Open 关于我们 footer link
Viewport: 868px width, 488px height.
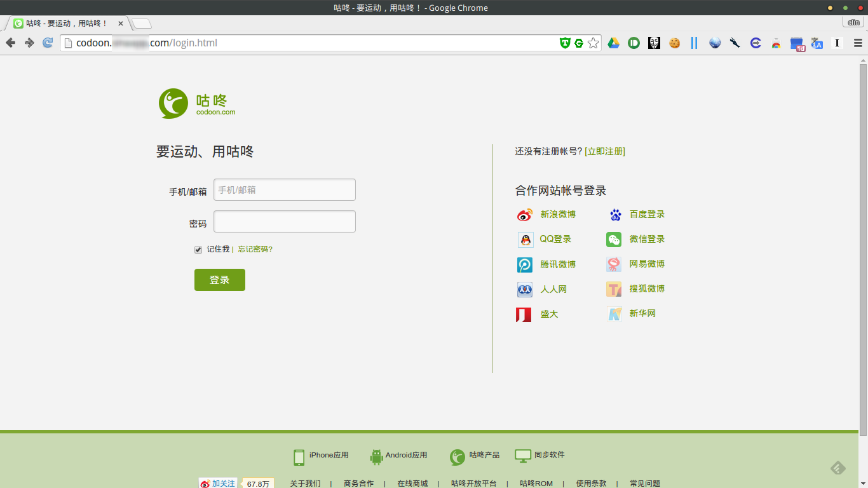(305, 484)
